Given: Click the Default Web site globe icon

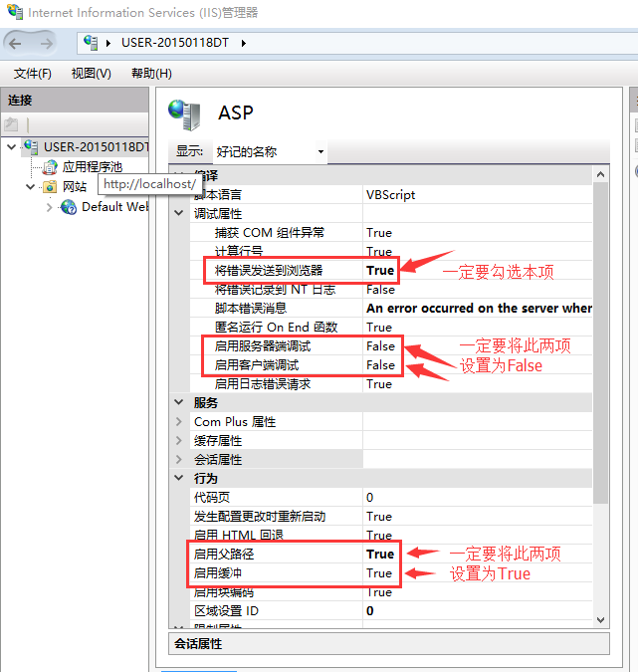Looking at the screenshot, I should point(69,207).
